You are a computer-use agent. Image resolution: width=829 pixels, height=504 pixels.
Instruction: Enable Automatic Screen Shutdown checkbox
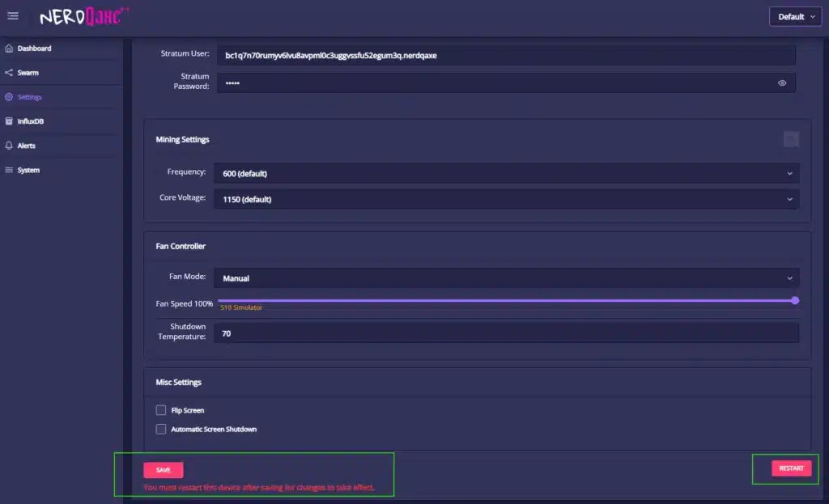161,429
